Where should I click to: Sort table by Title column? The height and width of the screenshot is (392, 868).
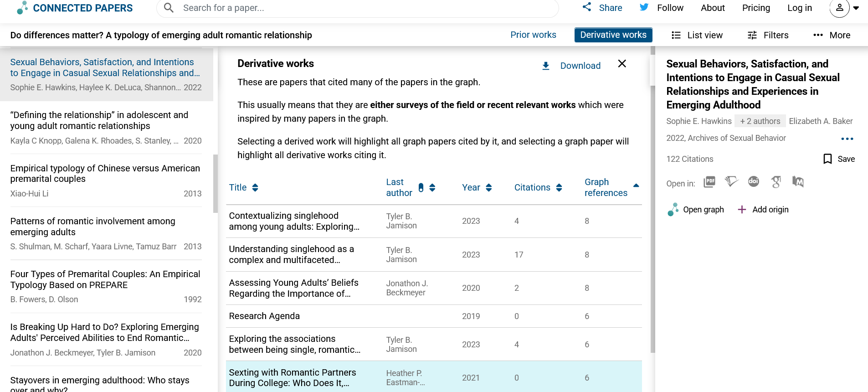[255, 187]
